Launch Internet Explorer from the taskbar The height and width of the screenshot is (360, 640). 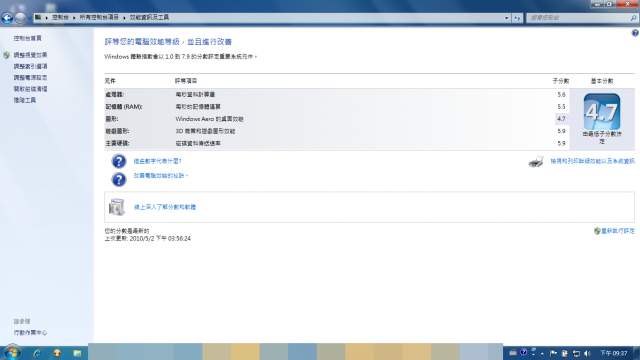coord(37,353)
